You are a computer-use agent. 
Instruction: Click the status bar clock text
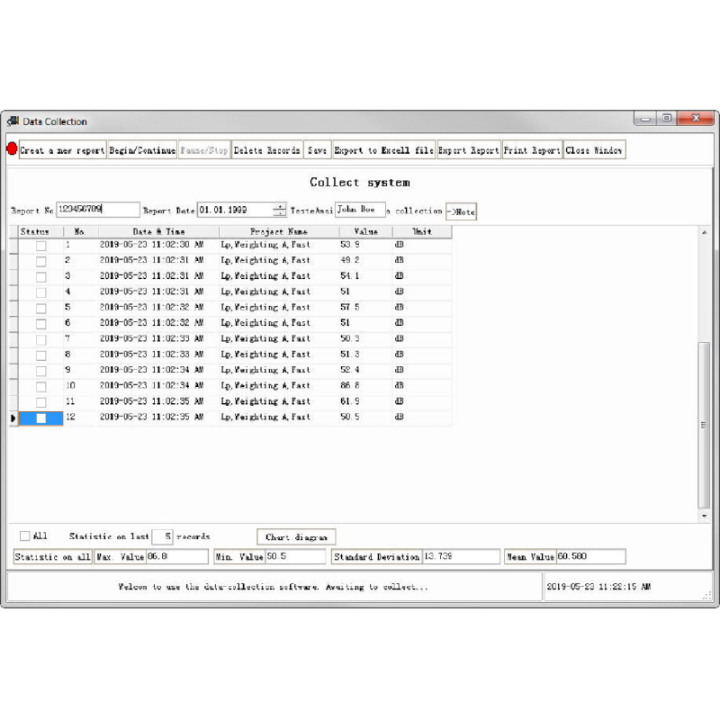coord(598,586)
